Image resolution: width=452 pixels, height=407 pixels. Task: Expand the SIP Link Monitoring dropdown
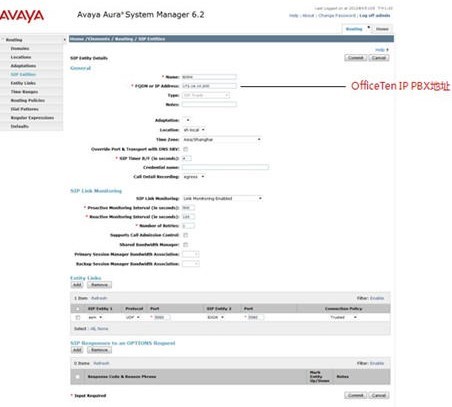(222, 198)
